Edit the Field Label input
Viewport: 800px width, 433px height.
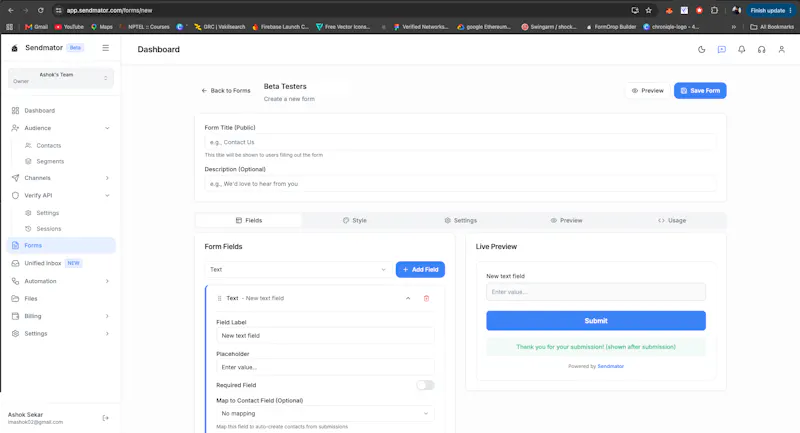point(325,336)
